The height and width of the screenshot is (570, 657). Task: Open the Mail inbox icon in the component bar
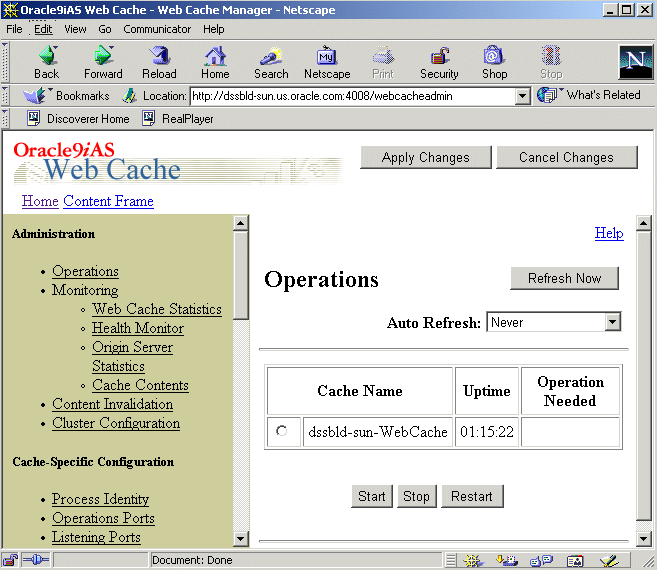point(507,560)
